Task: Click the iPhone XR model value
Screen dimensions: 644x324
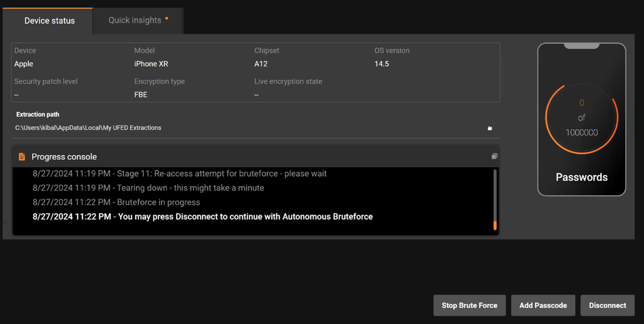Action: click(151, 64)
